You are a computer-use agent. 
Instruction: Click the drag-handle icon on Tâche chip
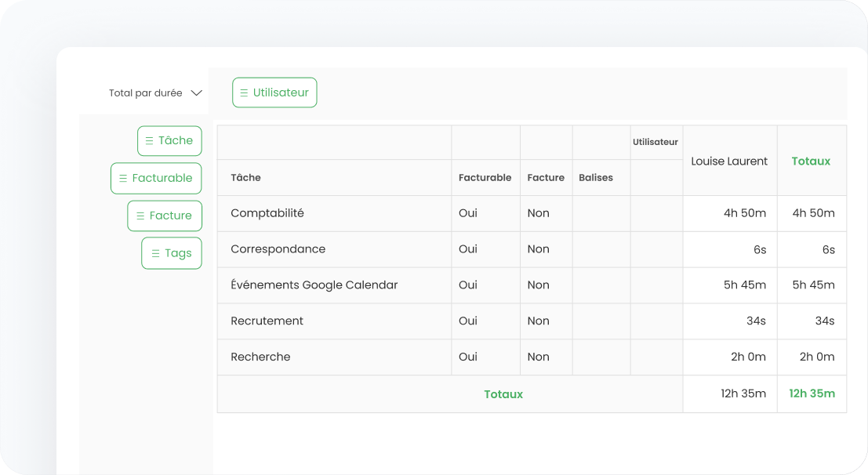click(x=150, y=140)
